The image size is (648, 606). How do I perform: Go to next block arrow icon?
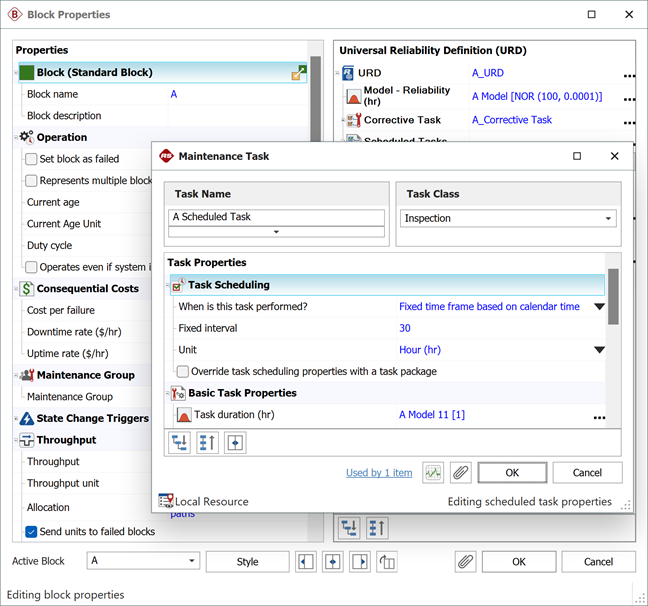tap(360, 562)
